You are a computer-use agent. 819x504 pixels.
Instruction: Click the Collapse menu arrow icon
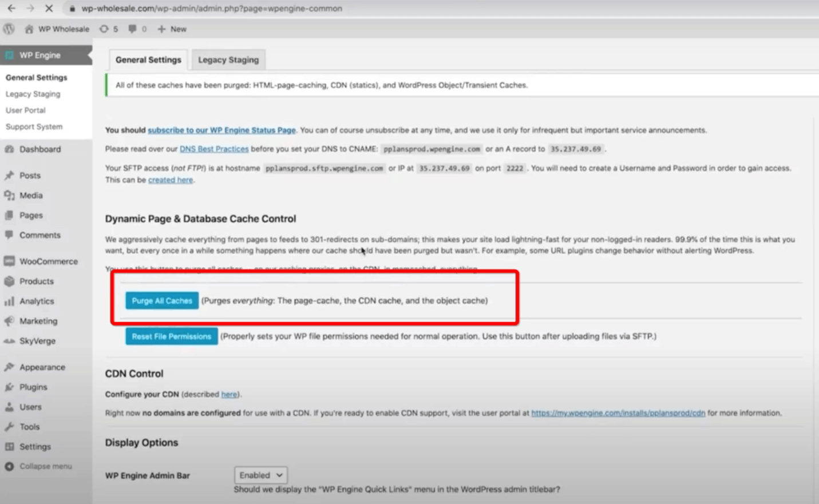pos(9,466)
